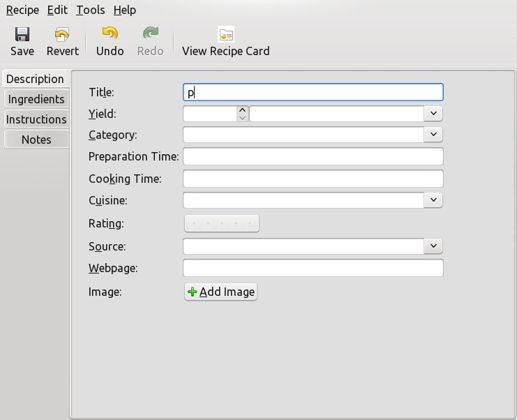Open the Tools menu
Viewport: 517px width, 420px height.
[x=90, y=10]
